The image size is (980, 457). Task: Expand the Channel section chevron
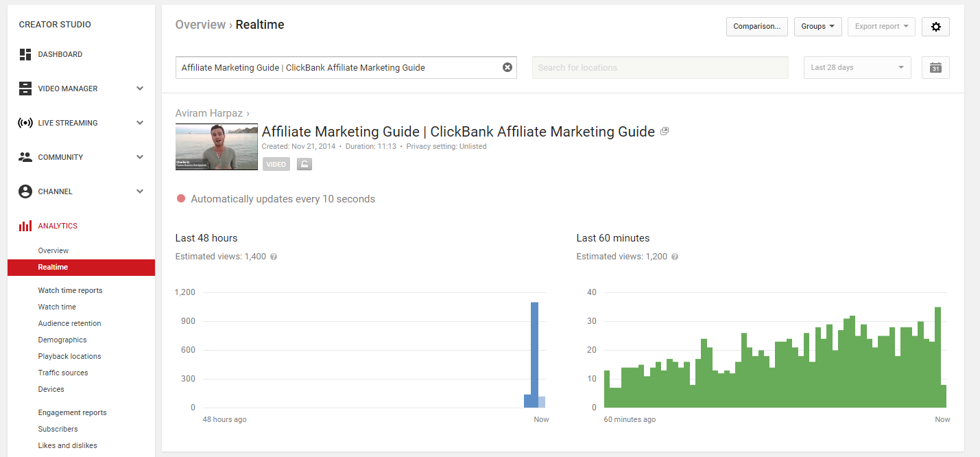140,191
